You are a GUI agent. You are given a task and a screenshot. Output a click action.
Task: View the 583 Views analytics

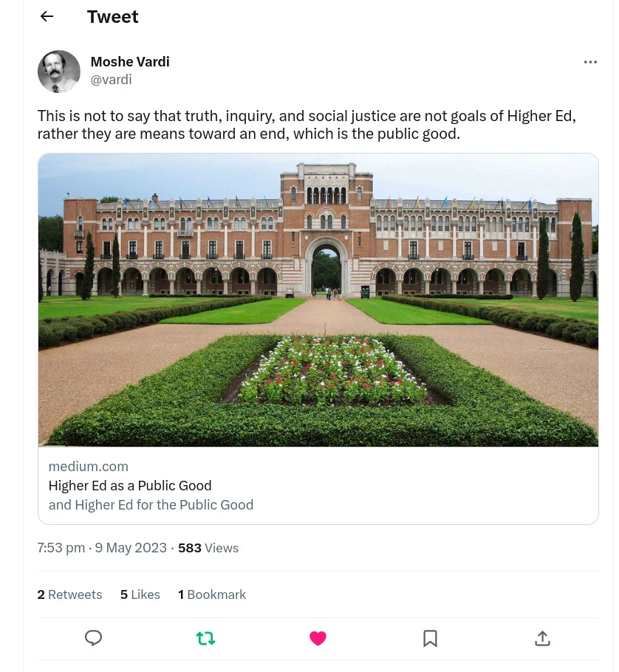[208, 548]
